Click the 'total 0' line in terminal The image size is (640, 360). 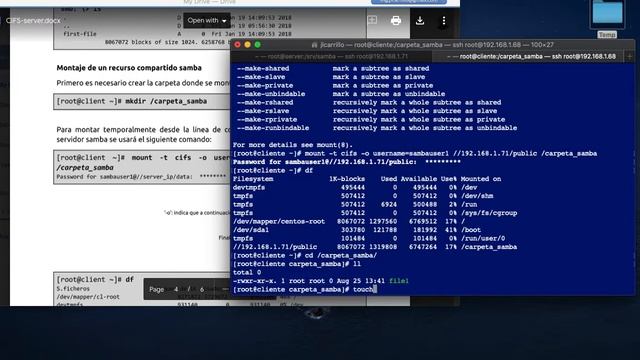click(247, 273)
